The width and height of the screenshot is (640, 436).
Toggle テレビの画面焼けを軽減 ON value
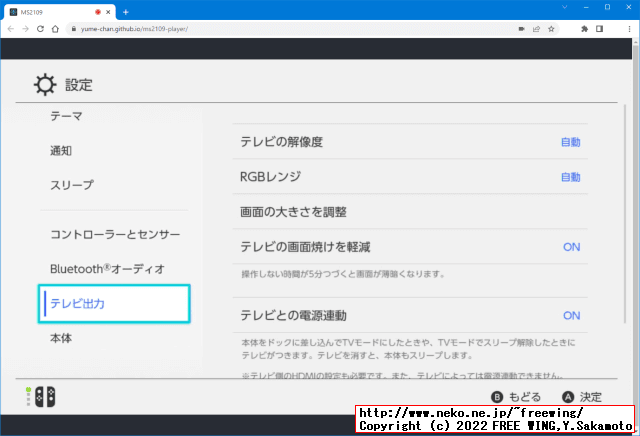[571, 247]
